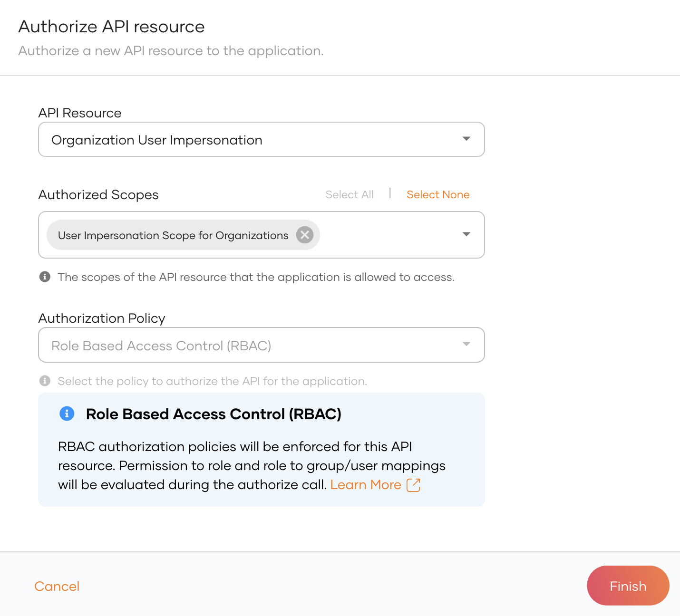Viewport: 680px width, 616px height.
Task: Click the Authorize API resource heading
Action: click(111, 27)
